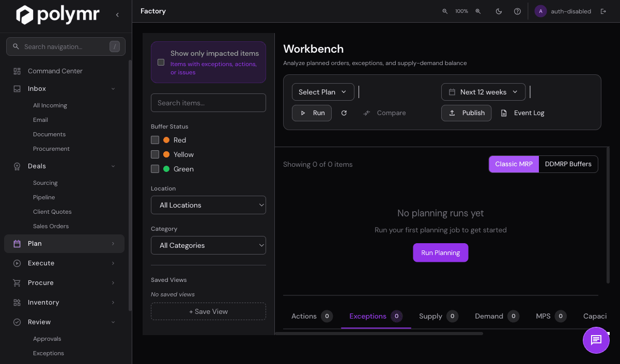This screenshot has width=620, height=364.
Task: Open All Incoming in Inbox
Action: 50,105
